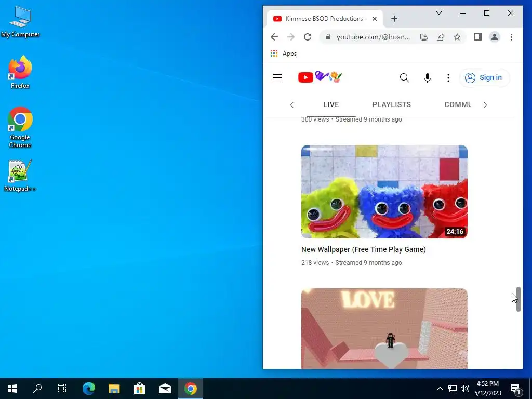Open the Huggy Wuggy plush video thumbnail
This screenshot has width=532, height=399.
click(384, 192)
